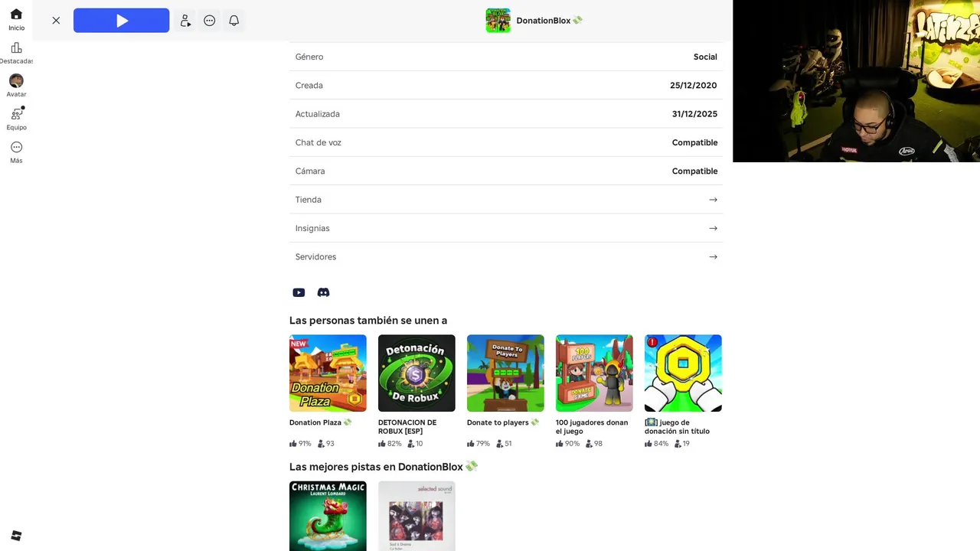Open the Insignias row label

click(312, 228)
